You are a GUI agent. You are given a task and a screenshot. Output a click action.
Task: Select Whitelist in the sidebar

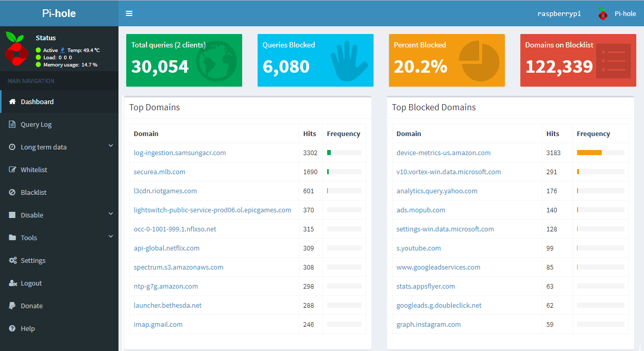point(34,170)
